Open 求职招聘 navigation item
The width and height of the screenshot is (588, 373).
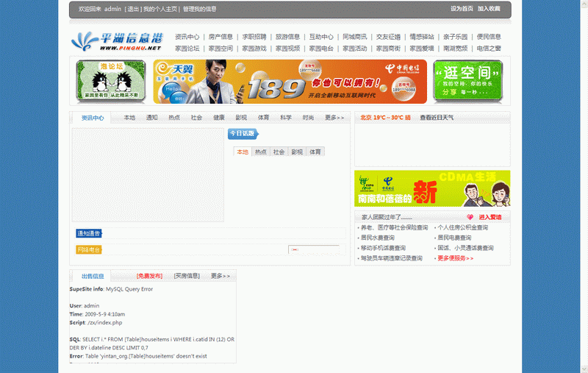(254, 37)
